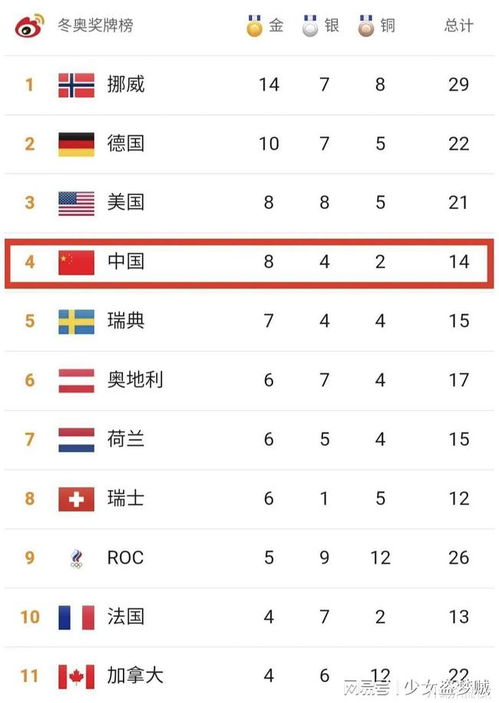
Task: Click the silver medal icon
Action: pos(310,26)
